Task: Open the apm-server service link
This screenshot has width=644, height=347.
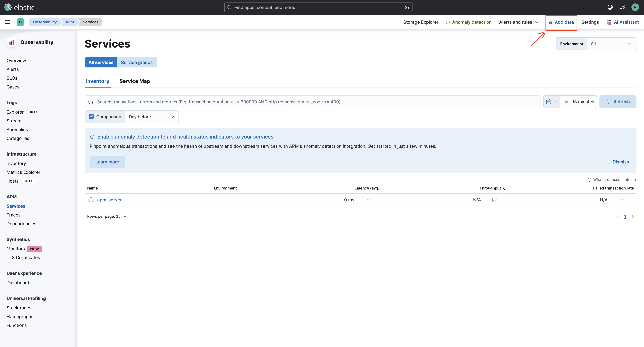Action: tap(109, 200)
